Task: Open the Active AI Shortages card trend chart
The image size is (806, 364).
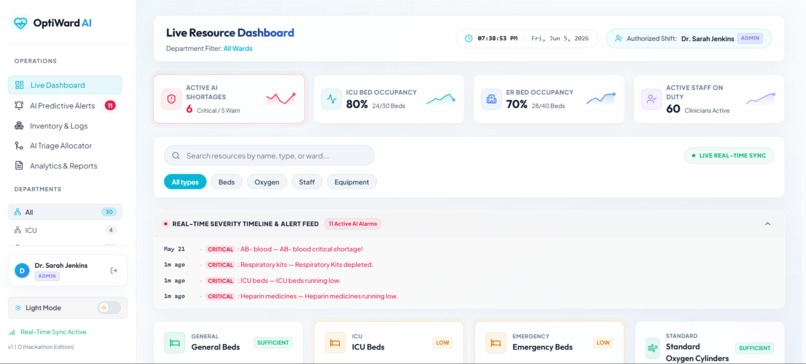Action: click(281, 98)
